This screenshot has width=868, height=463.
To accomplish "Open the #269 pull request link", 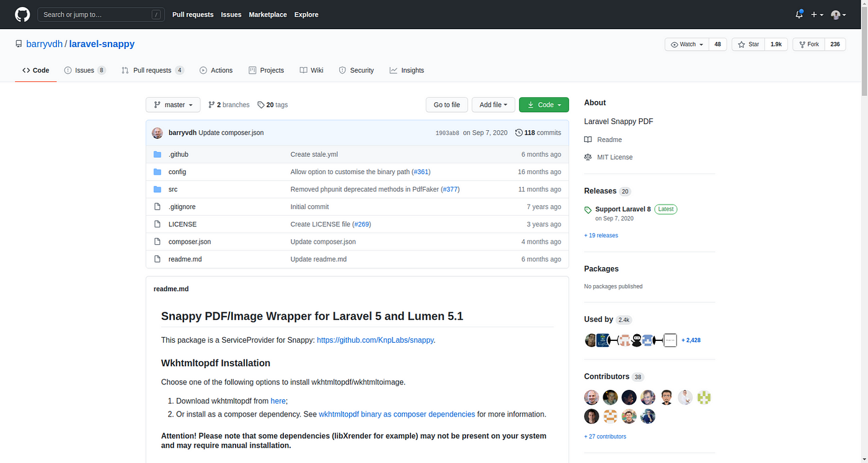I will [x=361, y=224].
